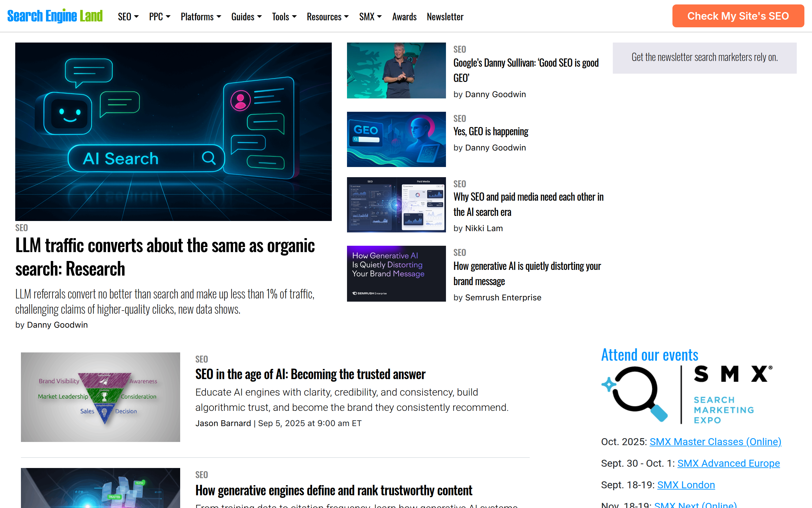
Task: Click the SEO category label above LLM traffic headline
Action: click(22, 227)
